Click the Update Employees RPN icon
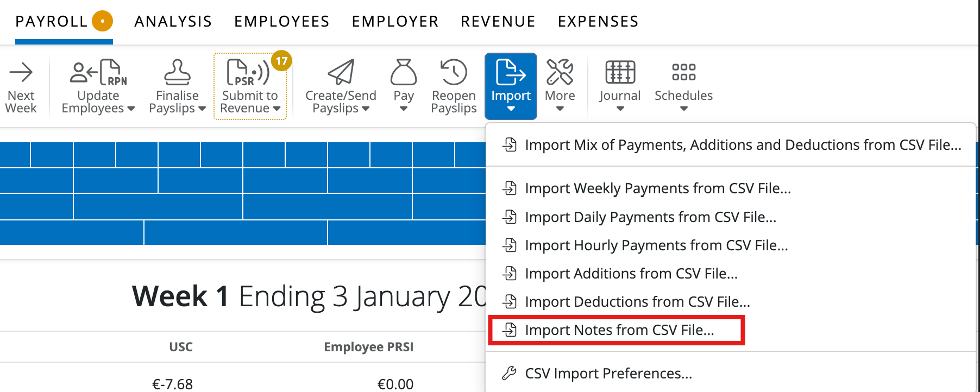980x392 pixels. click(x=97, y=72)
